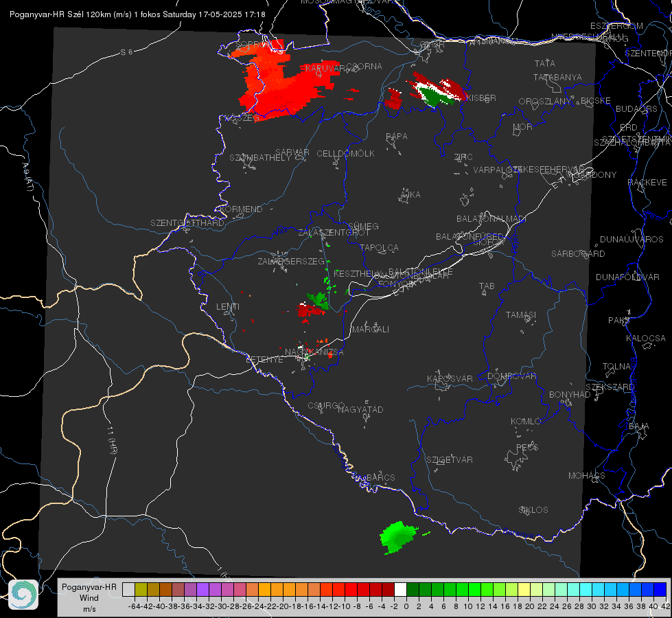Click the light gray swatch at the legend start
Image resolution: width=672 pixels, height=618 pixels.
128,590
